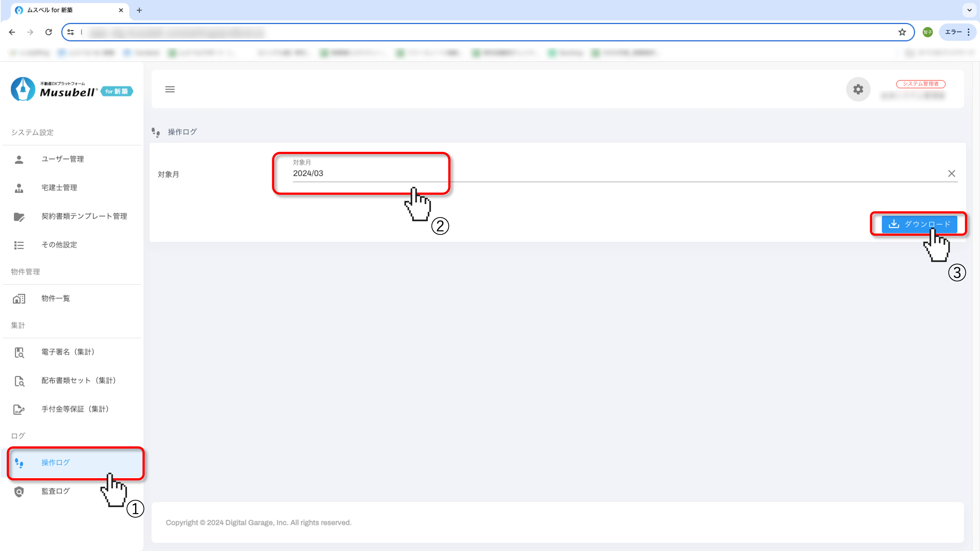The width and height of the screenshot is (980, 551).
Task: Click the 電子署名（集計） document icon
Action: tap(19, 352)
